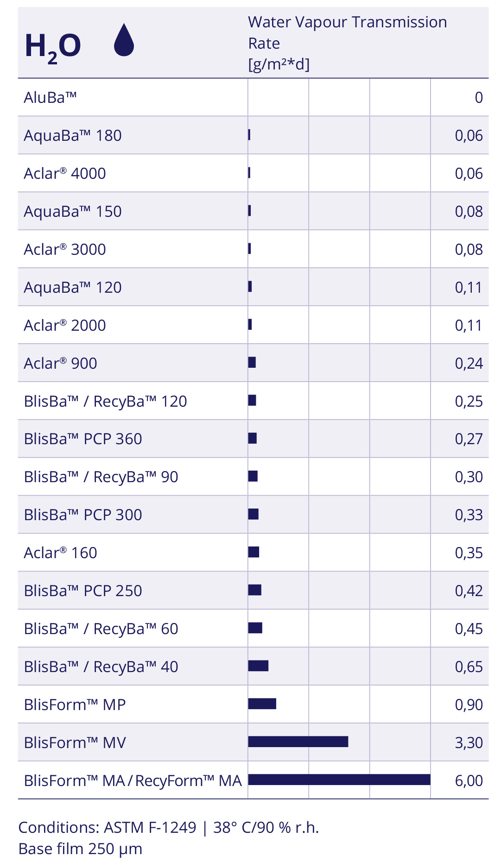Select the Aclar 160 product name
The image size is (501, 868).
(60, 553)
